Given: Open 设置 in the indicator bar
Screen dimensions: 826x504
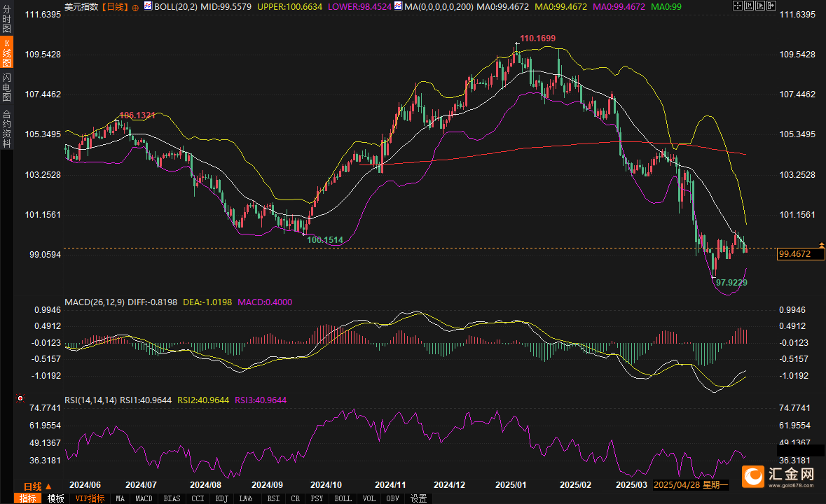Looking at the screenshot, I should click(x=419, y=498).
